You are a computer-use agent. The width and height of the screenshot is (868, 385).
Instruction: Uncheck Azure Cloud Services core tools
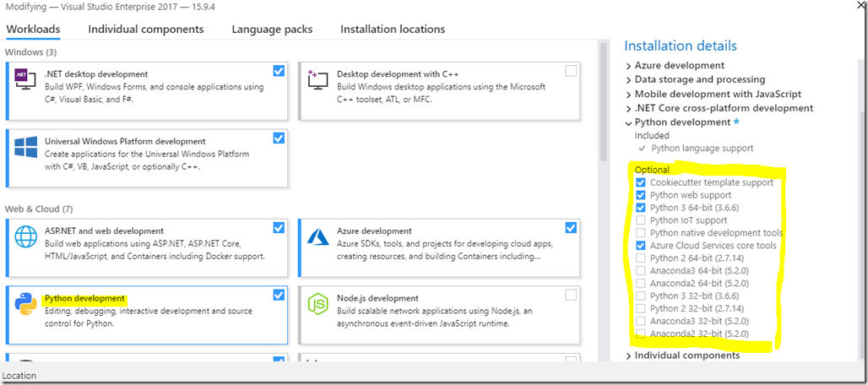(641, 246)
